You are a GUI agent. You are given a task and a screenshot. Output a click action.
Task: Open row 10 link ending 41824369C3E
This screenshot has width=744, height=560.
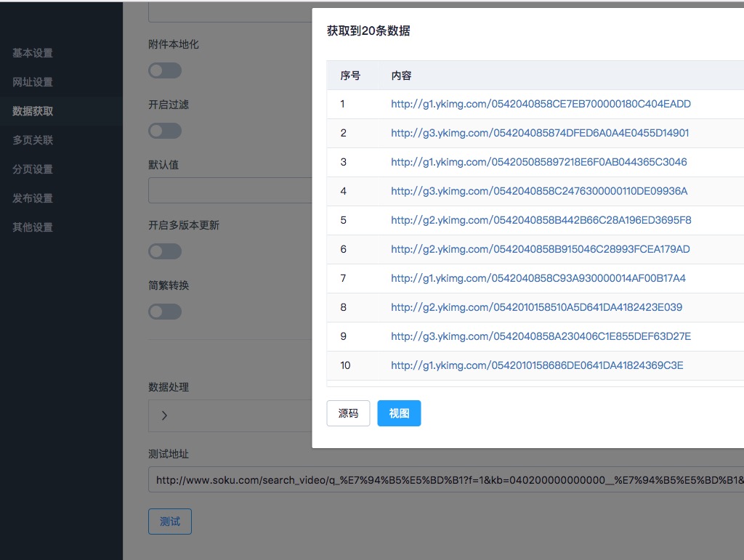(537, 365)
